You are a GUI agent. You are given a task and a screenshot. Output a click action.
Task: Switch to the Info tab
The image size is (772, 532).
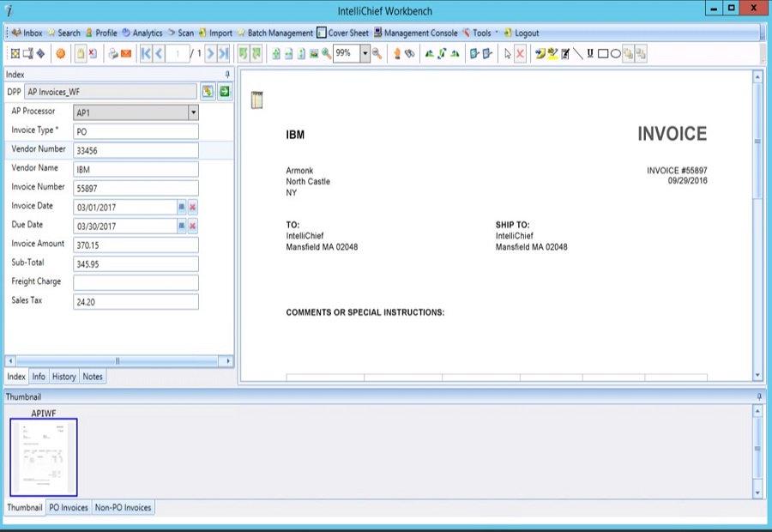click(x=39, y=377)
